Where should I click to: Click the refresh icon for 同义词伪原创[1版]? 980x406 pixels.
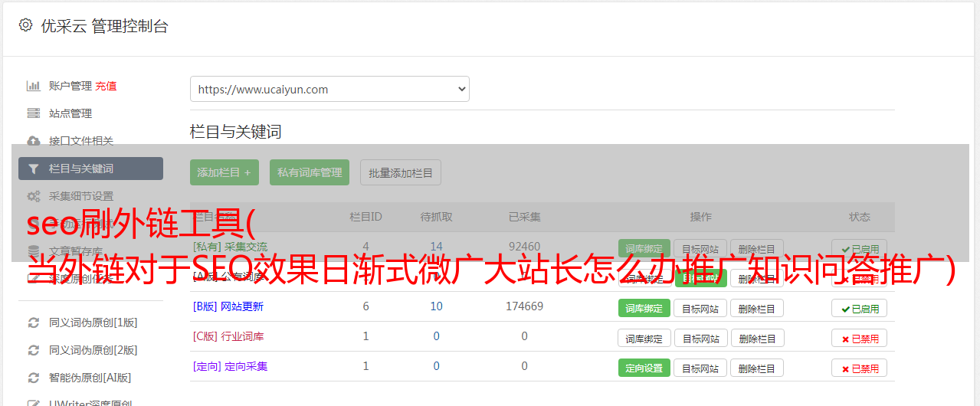tap(33, 323)
